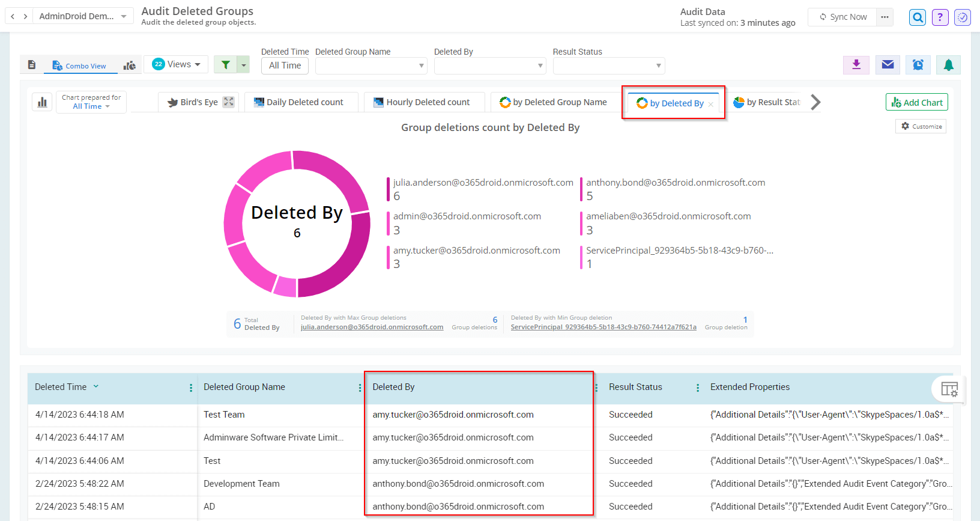Select the Combo View tab
The width and height of the screenshot is (980, 521).
pos(79,66)
